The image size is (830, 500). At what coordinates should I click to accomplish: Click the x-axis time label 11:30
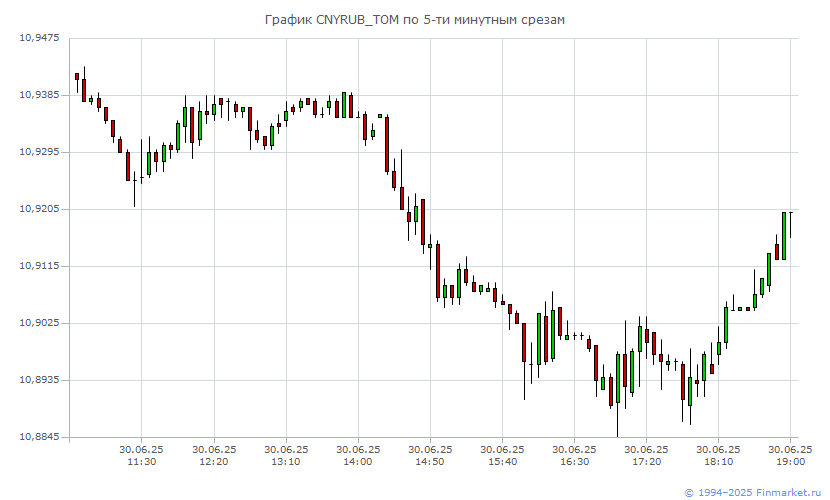(x=141, y=462)
